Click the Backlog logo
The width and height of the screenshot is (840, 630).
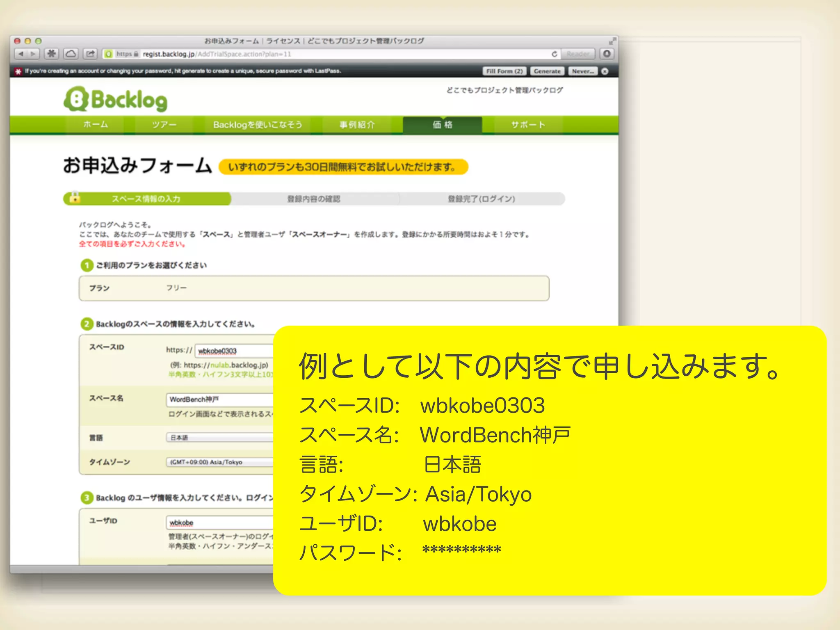tap(116, 100)
